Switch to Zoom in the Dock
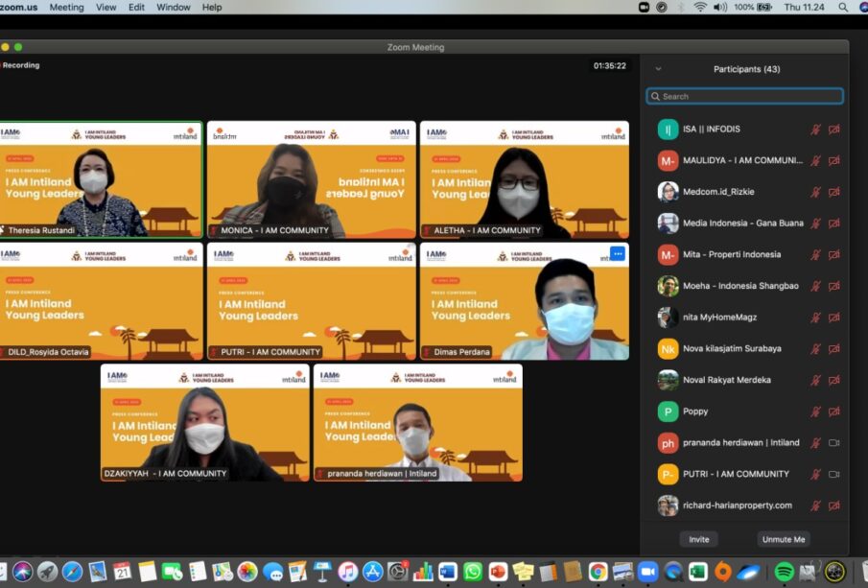 tap(647, 572)
